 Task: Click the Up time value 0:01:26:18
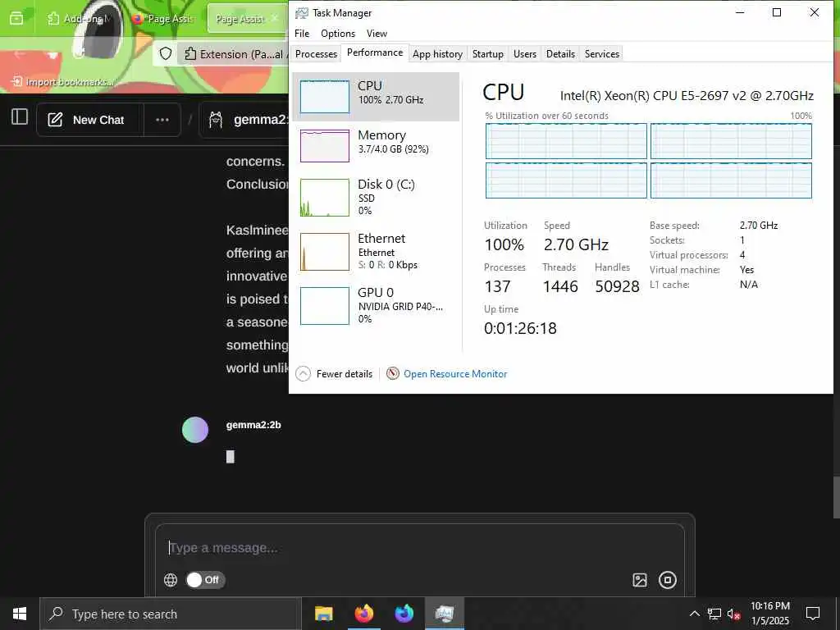point(520,328)
